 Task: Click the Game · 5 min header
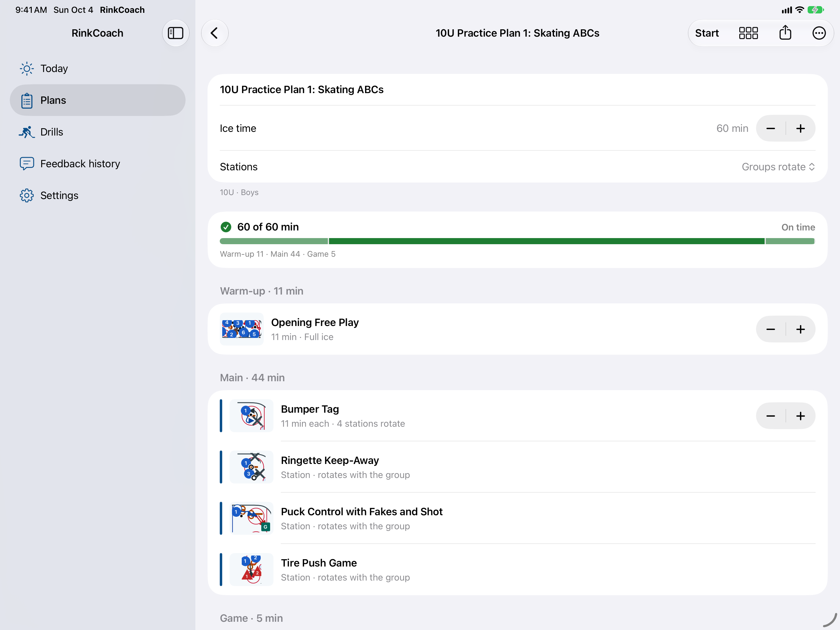[252, 618]
